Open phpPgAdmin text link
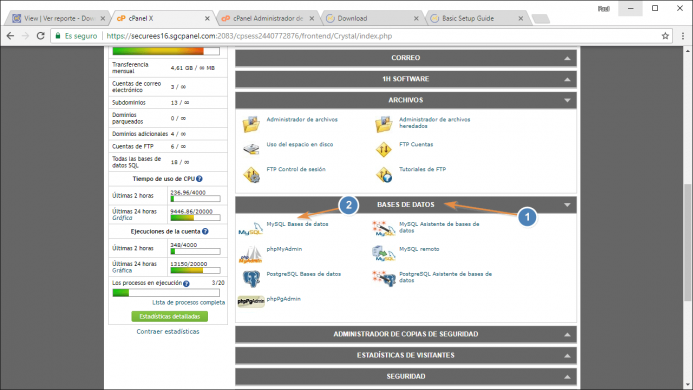The height and width of the screenshot is (390, 693). (x=283, y=299)
